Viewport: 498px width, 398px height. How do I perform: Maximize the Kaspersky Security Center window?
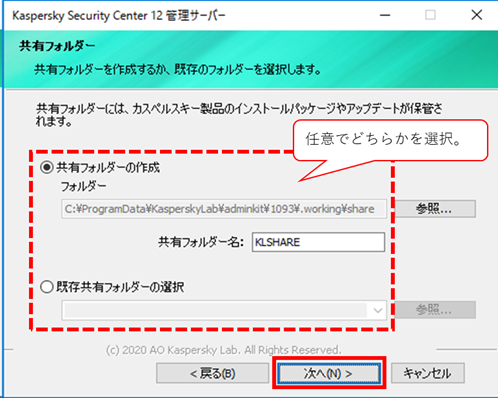click(x=430, y=15)
